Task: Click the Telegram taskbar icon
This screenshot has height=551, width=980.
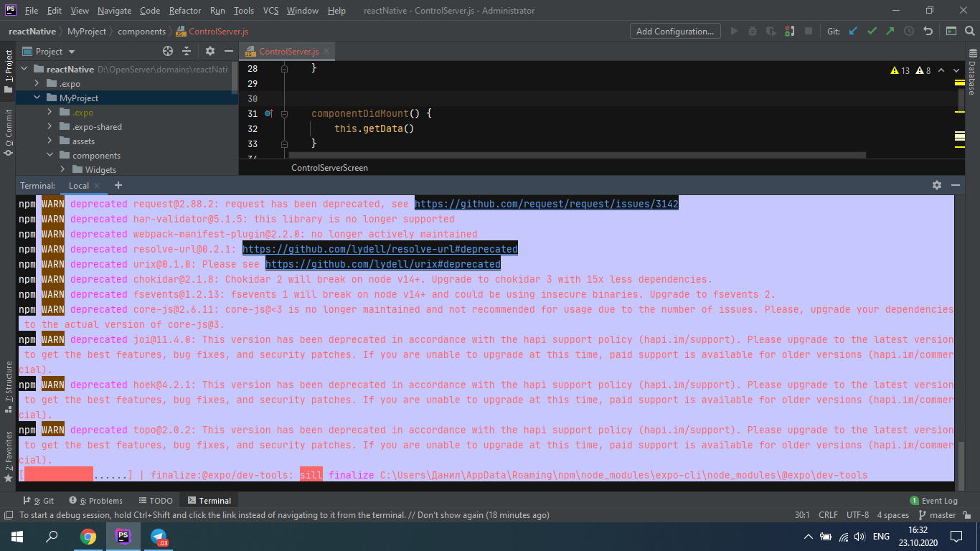Action: (159, 537)
